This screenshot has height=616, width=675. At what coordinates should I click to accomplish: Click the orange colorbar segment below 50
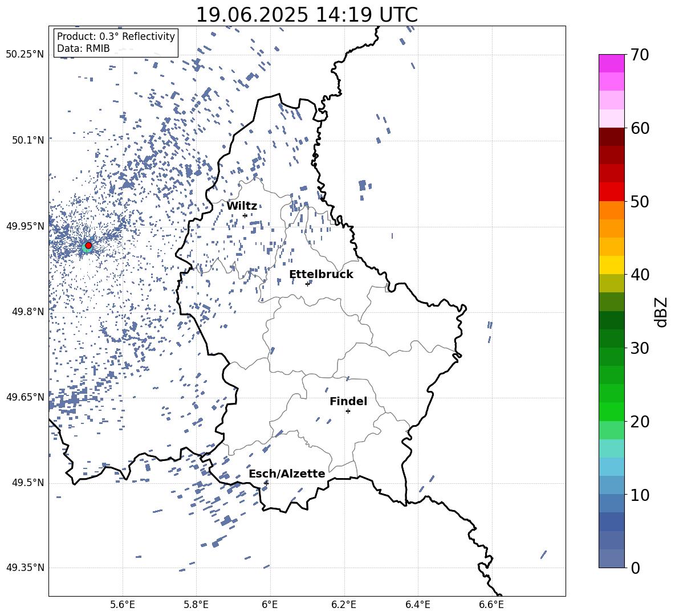(612, 210)
